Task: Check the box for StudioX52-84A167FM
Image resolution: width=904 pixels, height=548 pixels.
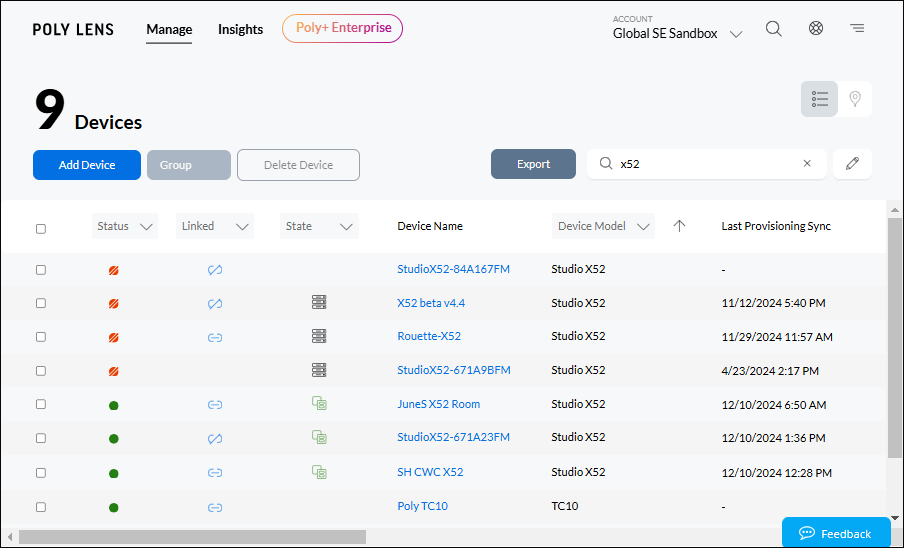Action: point(41,270)
